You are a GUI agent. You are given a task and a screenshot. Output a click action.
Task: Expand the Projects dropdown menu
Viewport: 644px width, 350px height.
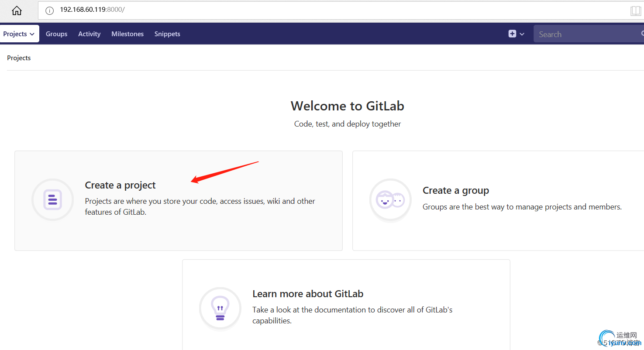(19, 34)
